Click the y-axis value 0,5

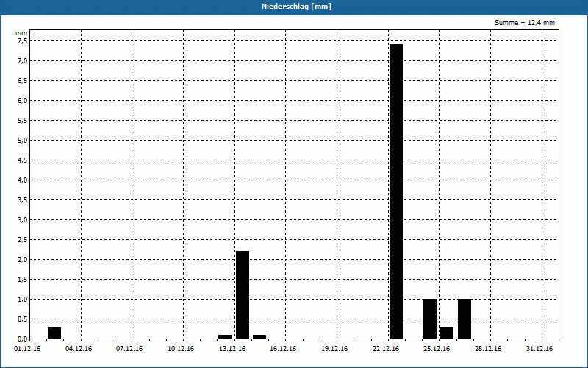[x=23, y=319]
